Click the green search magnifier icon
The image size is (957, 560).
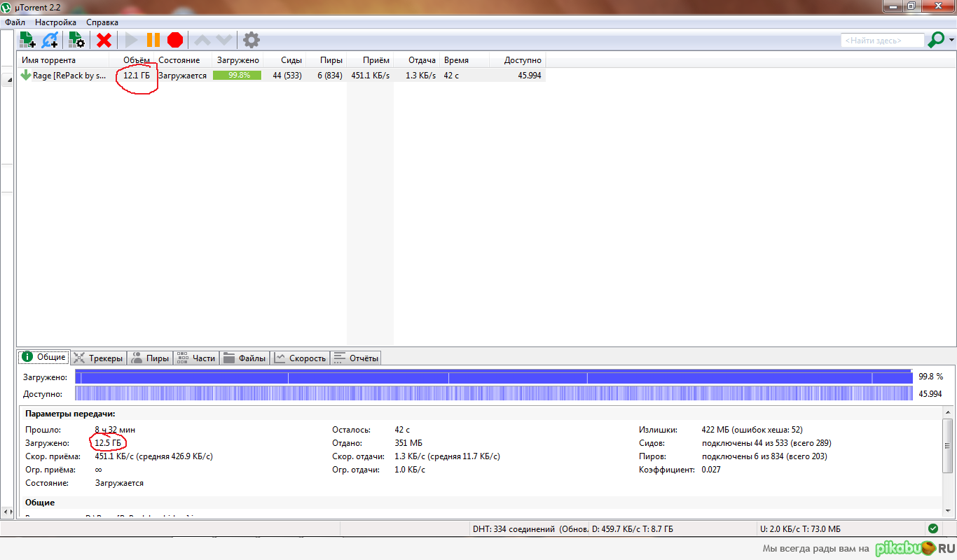[935, 40]
